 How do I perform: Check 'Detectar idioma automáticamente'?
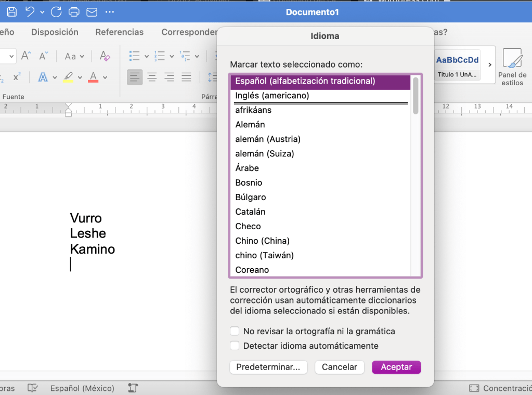(x=235, y=346)
